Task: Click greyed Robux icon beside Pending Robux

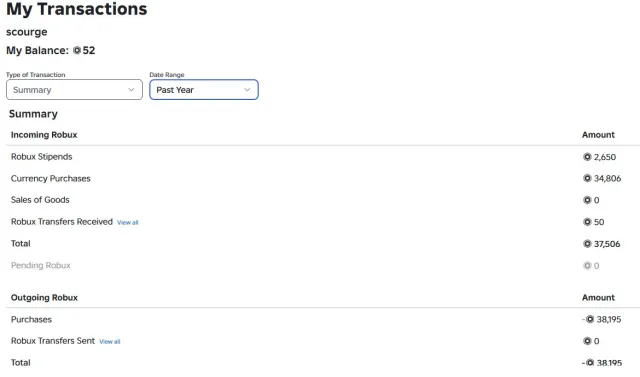Action: click(x=587, y=266)
